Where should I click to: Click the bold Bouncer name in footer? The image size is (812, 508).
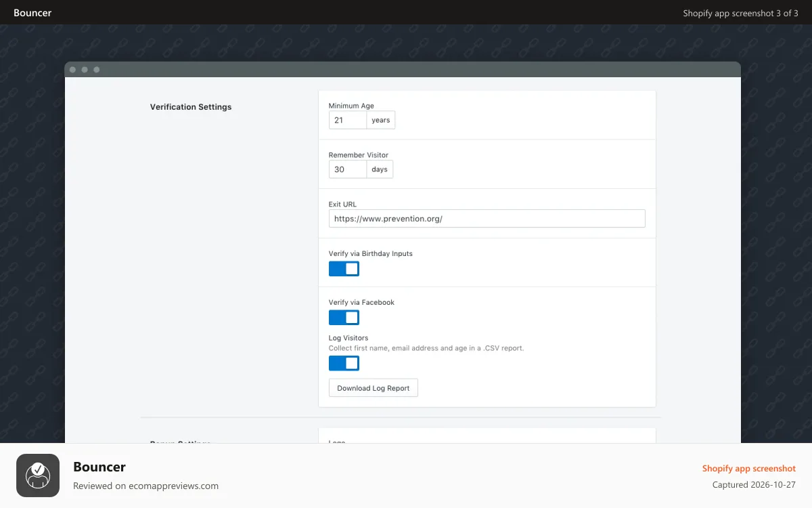[99, 467]
